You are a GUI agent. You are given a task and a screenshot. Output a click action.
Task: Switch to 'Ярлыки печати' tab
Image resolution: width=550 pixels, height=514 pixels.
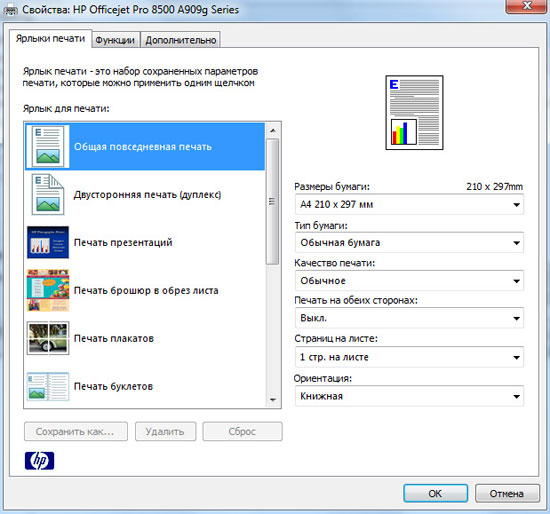(51, 38)
